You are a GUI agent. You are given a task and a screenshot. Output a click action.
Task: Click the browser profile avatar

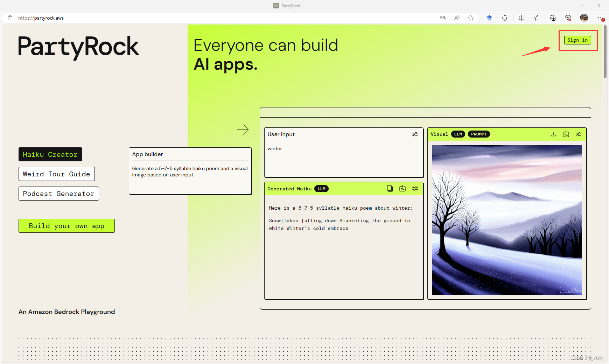pos(584,18)
